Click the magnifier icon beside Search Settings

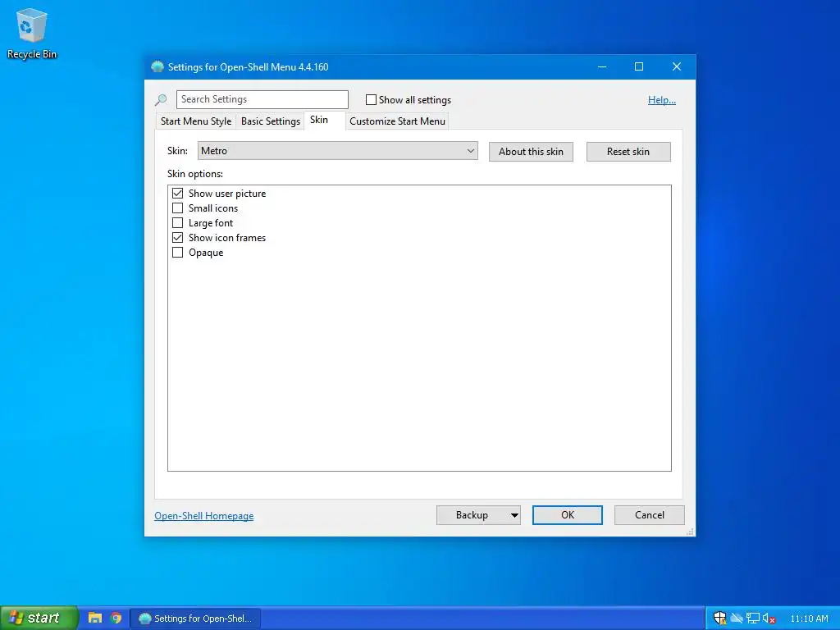(161, 99)
